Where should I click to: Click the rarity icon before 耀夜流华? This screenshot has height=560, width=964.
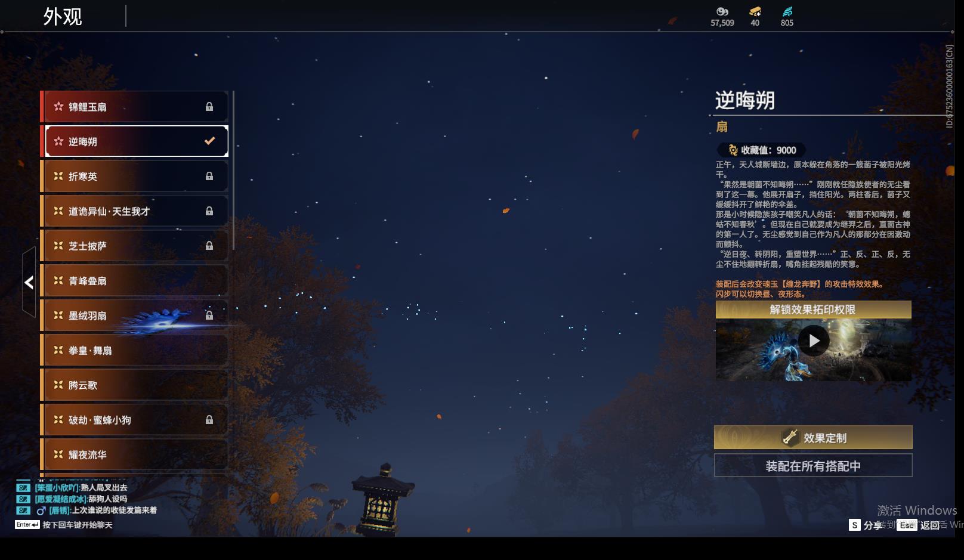pyautogui.click(x=58, y=454)
